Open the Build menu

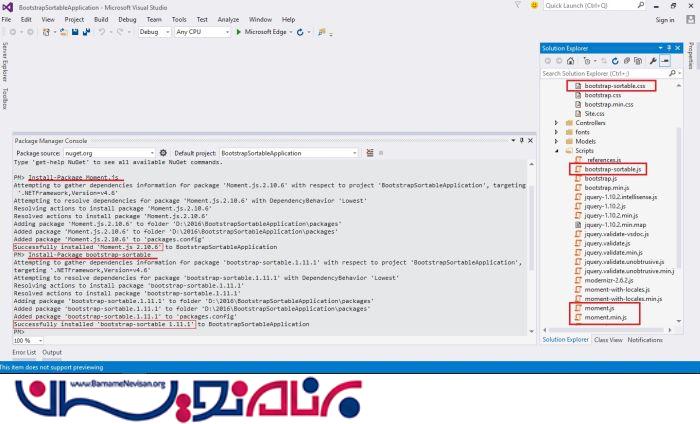coord(103,19)
